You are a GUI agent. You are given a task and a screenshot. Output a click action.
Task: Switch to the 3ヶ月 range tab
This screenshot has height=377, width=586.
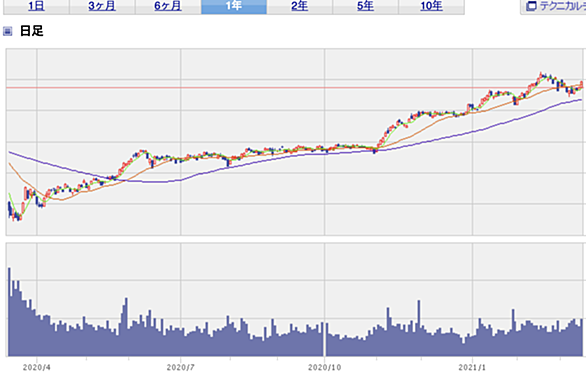pos(102,6)
